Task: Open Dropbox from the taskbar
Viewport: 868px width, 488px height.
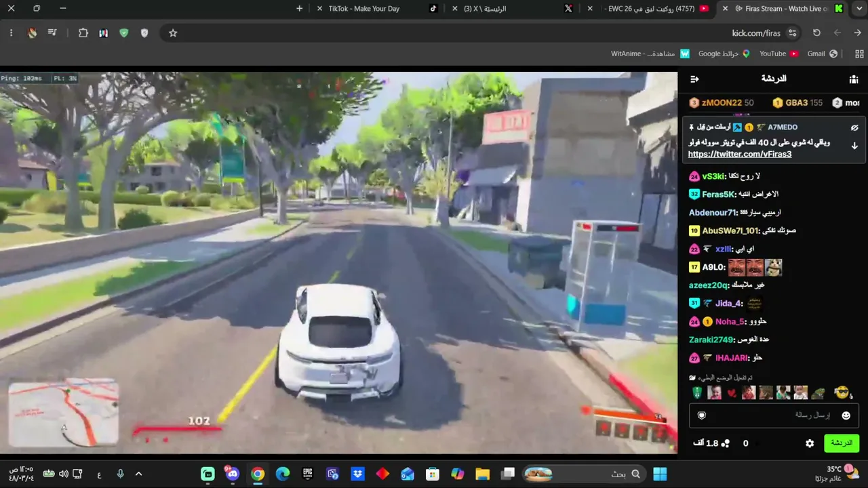Action: click(x=357, y=474)
